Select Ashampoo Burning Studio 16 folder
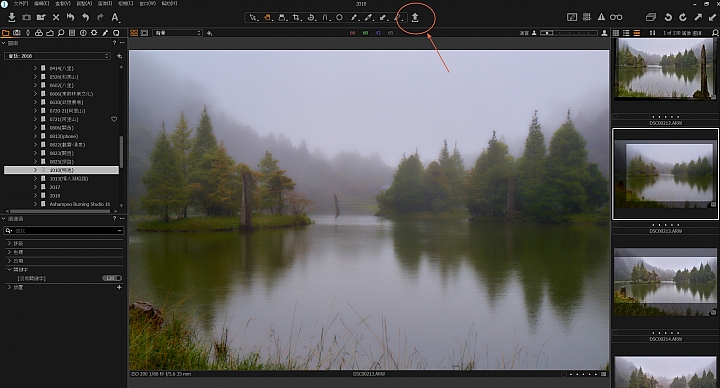This screenshot has height=388, width=720. (80, 204)
